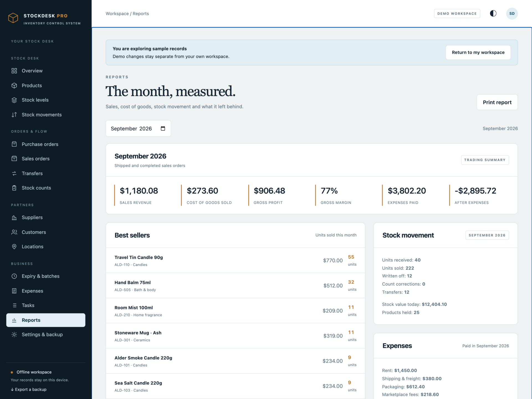Click the Sales orders icon
The width and height of the screenshot is (532, 399).
tap(14, 158)
